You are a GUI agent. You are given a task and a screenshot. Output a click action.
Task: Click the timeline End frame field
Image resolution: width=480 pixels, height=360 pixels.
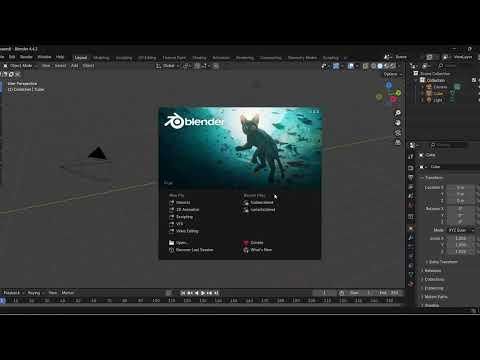pos(389,293)
